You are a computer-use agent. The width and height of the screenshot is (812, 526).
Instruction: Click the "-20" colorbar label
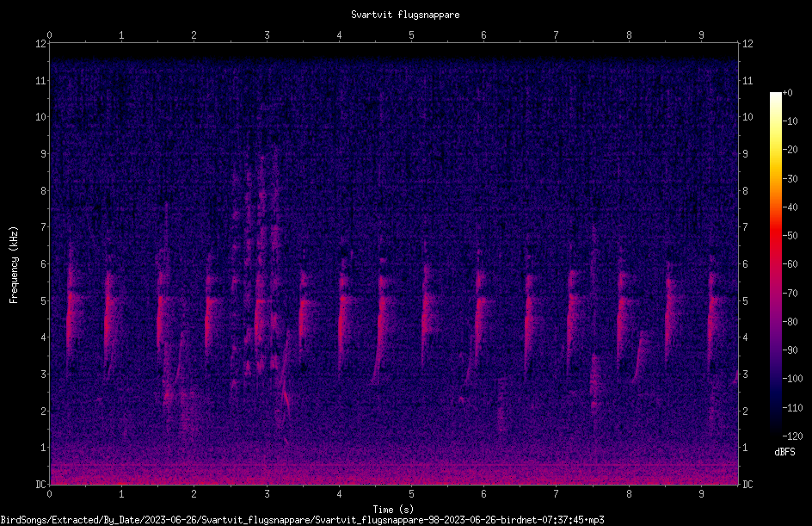point(790,150)
